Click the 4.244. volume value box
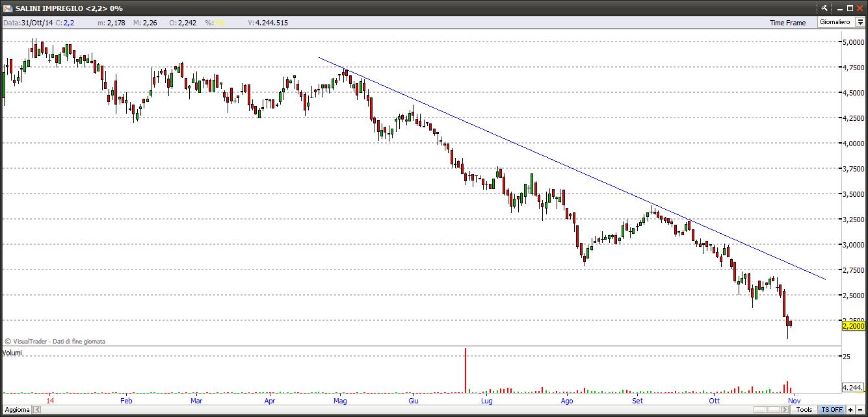 (x=852, y=388)
